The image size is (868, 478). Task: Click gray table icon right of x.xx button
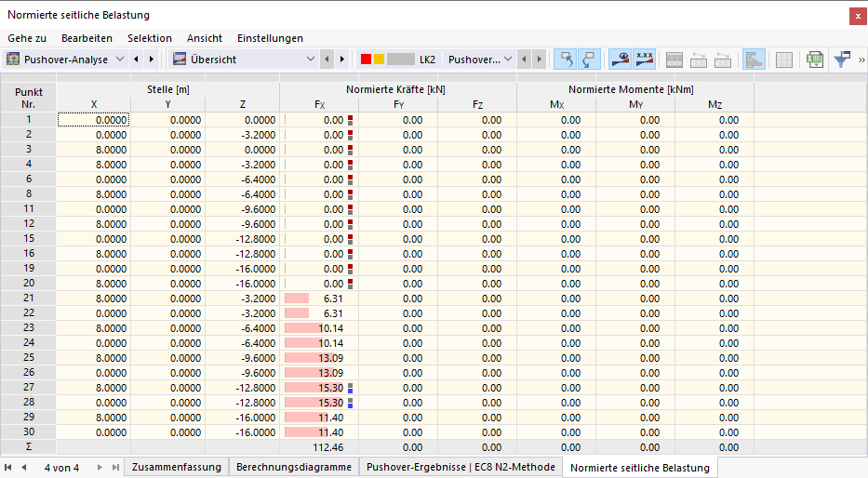674,60
